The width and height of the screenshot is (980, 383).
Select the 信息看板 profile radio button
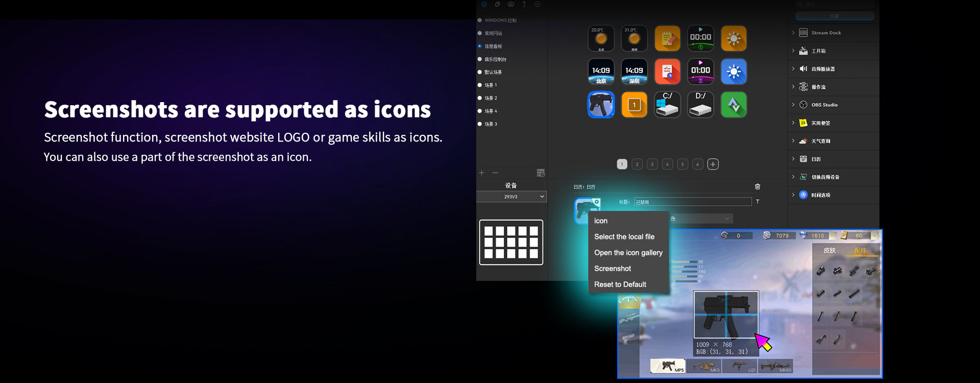pyautogui.click(x=480, y=46)
